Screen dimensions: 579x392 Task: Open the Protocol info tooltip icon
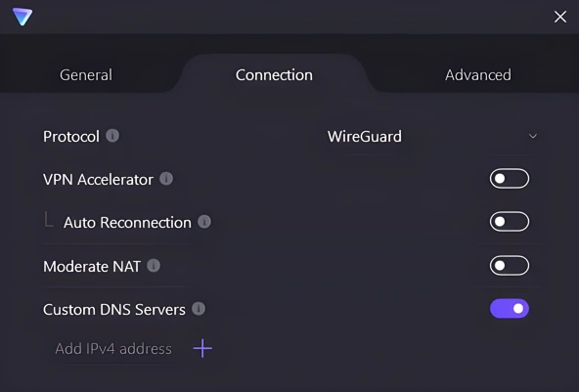coord(112,136)
